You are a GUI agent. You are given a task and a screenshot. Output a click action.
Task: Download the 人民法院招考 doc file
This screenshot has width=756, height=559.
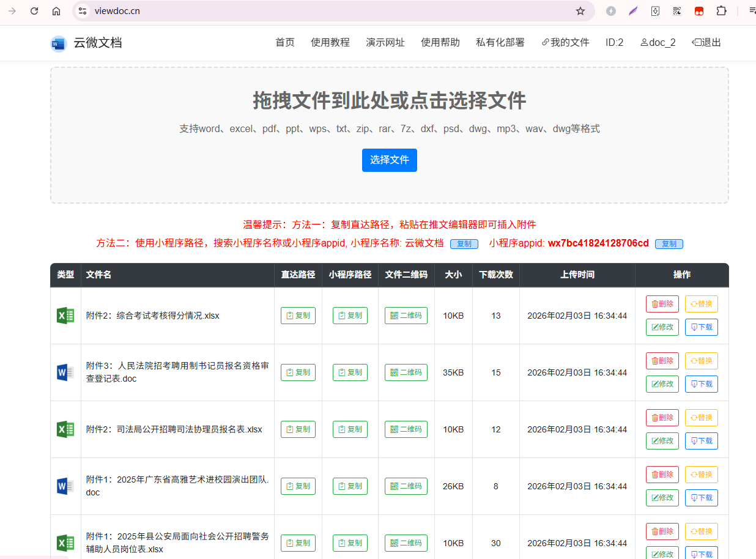point(701,384)
